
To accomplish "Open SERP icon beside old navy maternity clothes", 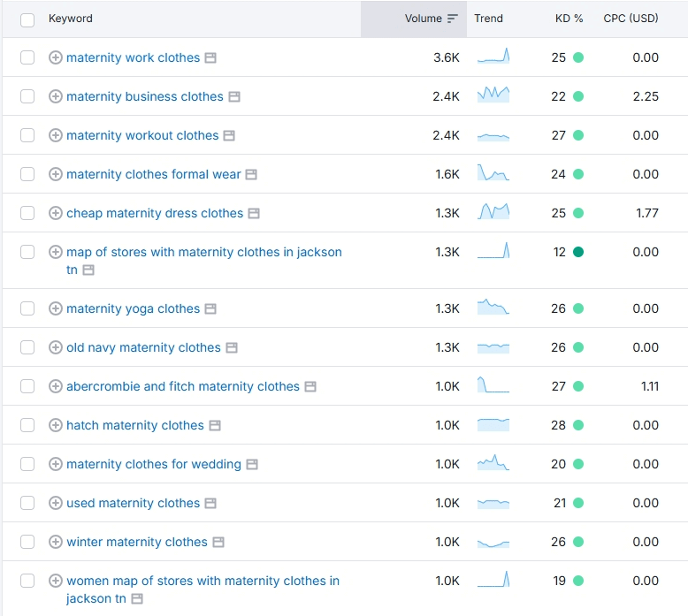I will (x=232, y=347).
